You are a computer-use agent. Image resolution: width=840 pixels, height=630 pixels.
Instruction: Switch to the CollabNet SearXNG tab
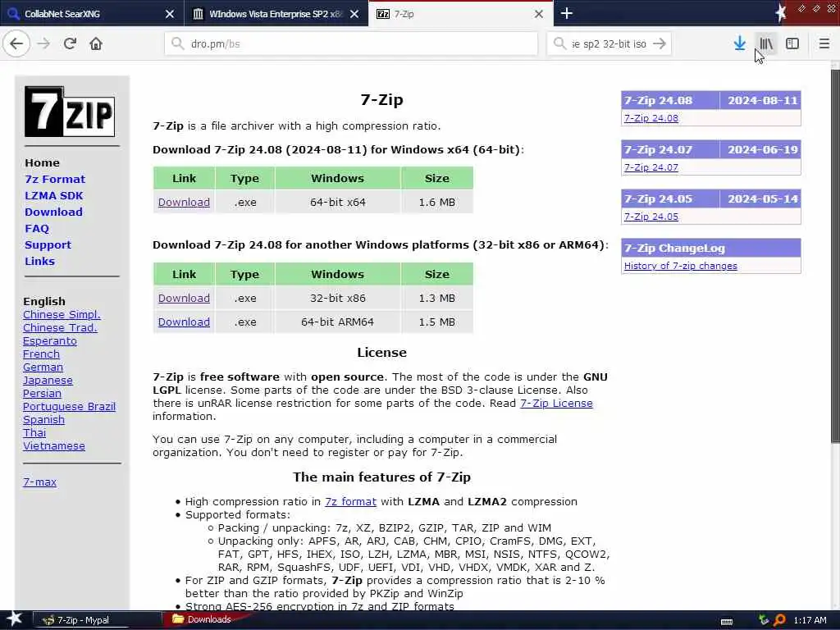pyautogui.click(x=92, y=13)
